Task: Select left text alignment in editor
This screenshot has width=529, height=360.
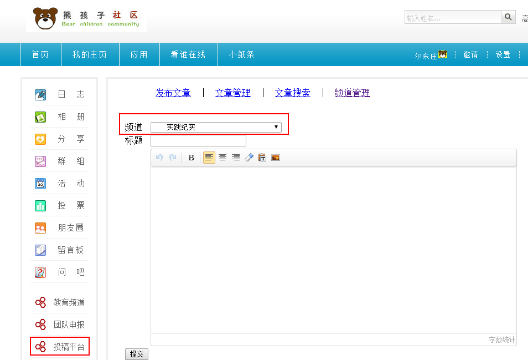Action: [209, 157]
